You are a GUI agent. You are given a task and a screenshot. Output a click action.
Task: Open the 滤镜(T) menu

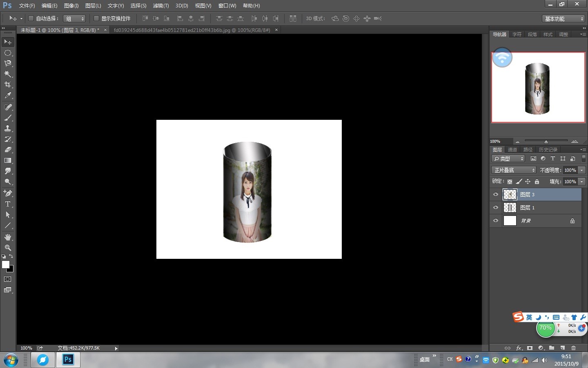[x=160, y=6]
